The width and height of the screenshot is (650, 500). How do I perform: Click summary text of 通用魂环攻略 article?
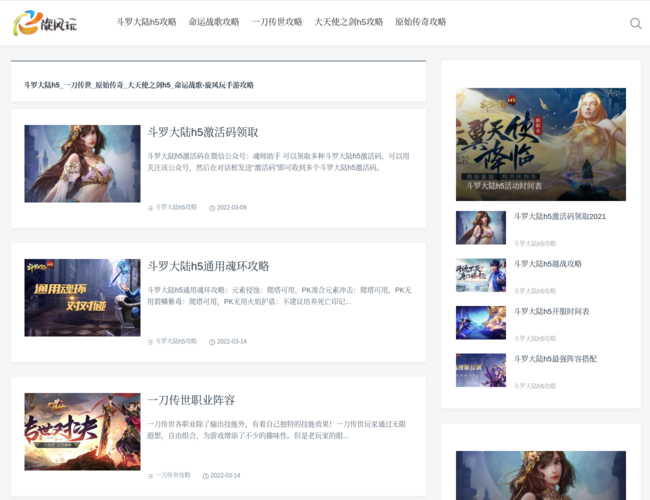click(x=279, y=296)
